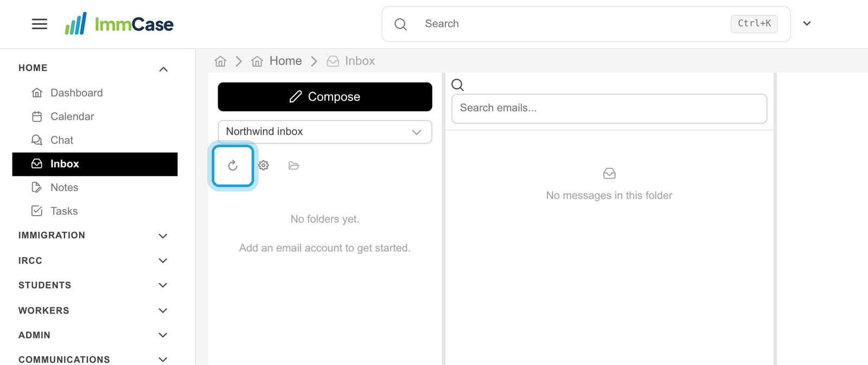Click the first home icon in breadcrumb
Screen dimensions: 868x365
coord(220,61)
